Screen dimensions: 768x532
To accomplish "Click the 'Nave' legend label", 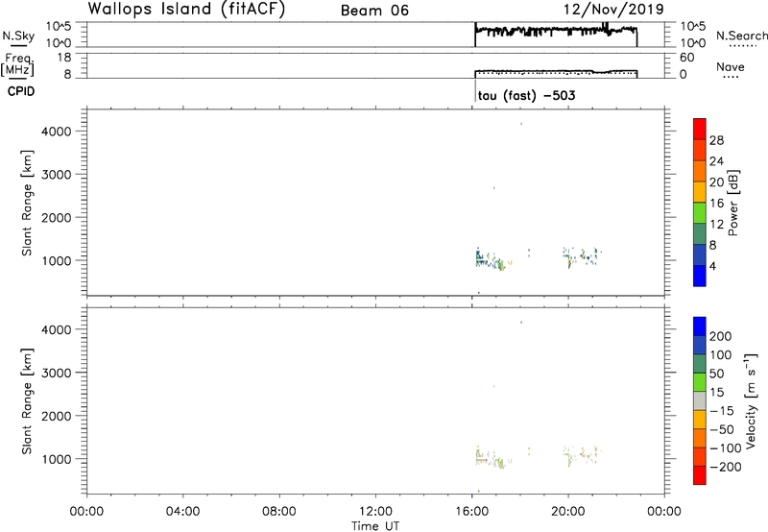I will click(x=731, y=66).
